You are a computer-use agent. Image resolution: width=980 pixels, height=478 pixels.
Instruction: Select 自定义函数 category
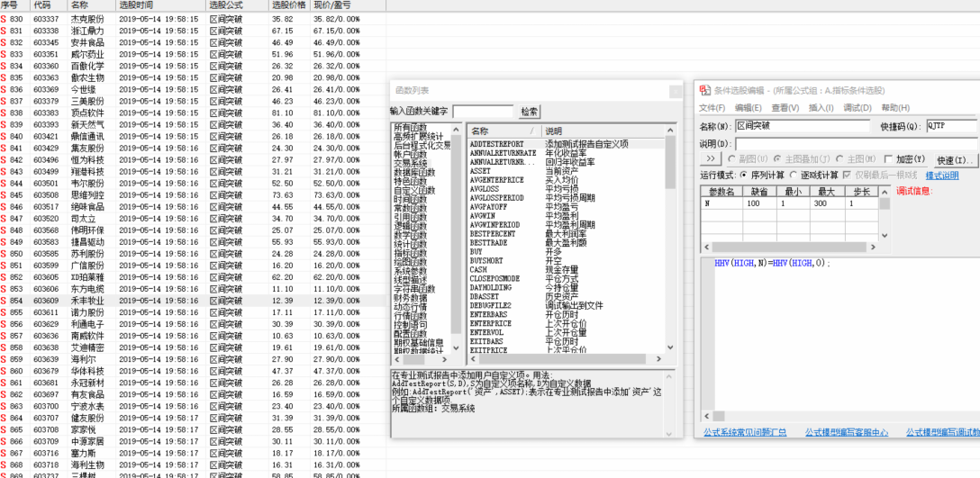click(x=414, y=191)
